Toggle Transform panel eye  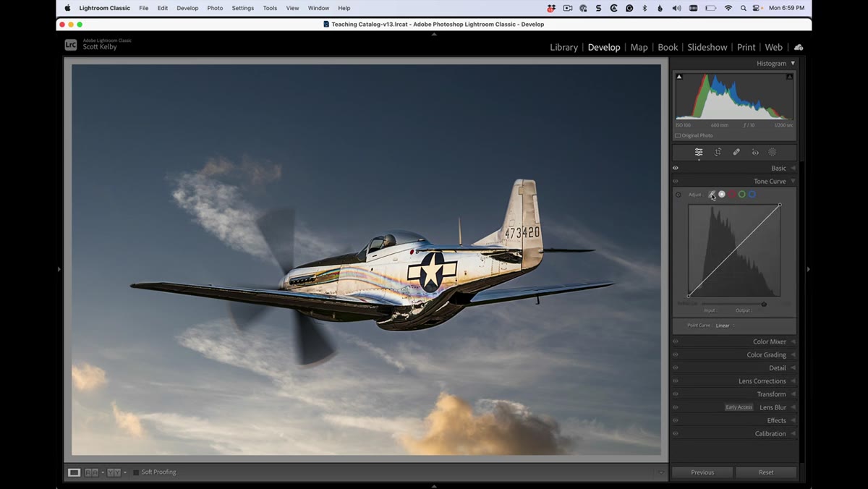click(x=676, y=394)
